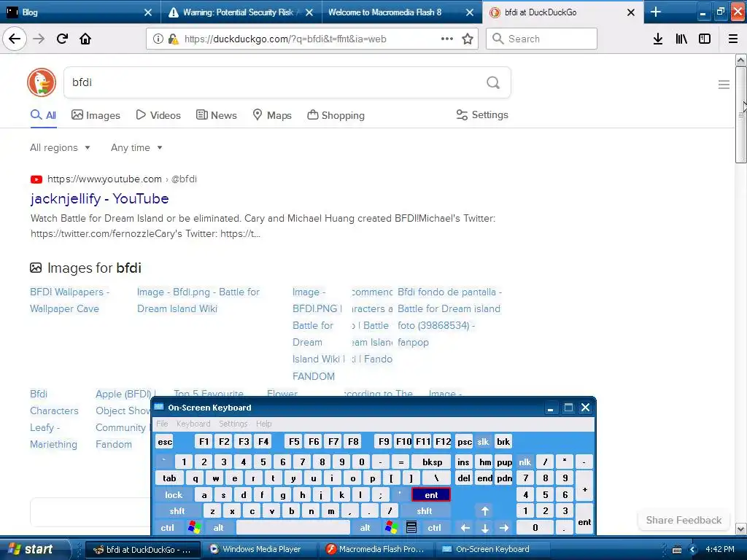
Task: Toggle the ins insert key
Action: pos(463,462)
